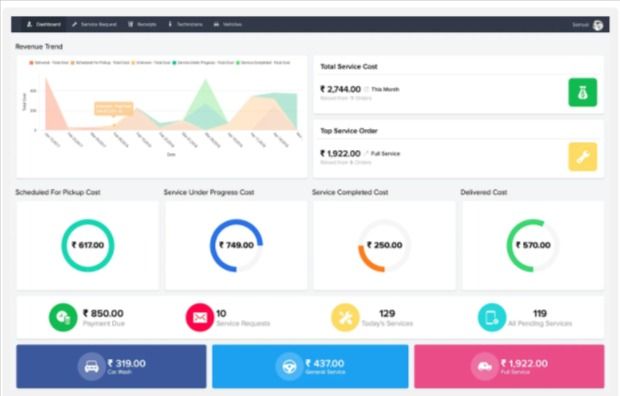The image size is (620, 396).
Task: Open the Dashboard menu item
Action: [44, 25]
